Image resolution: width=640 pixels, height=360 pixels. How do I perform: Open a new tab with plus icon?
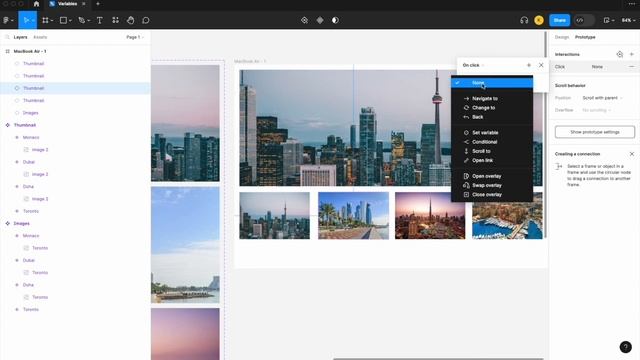[98, 4]
